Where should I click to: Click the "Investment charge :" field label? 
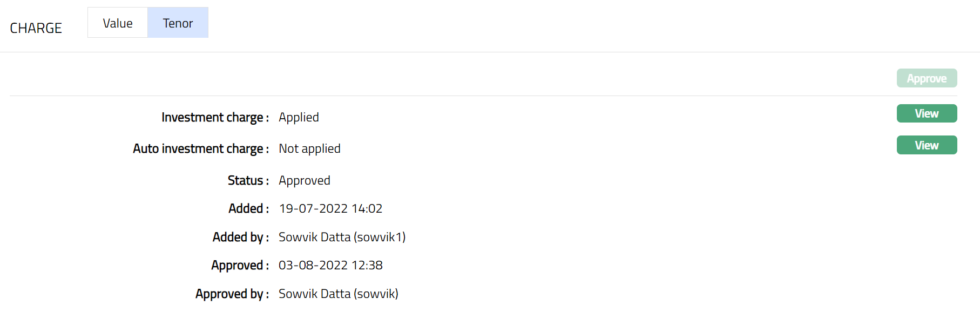click(x=215, y=117)
